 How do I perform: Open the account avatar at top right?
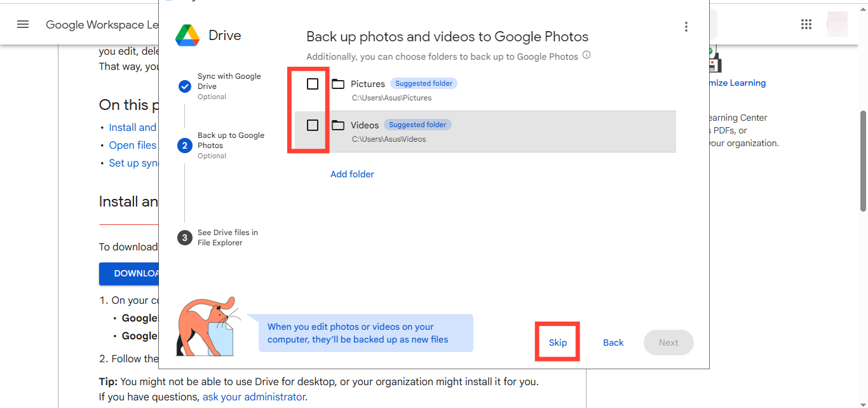(837, 24)
